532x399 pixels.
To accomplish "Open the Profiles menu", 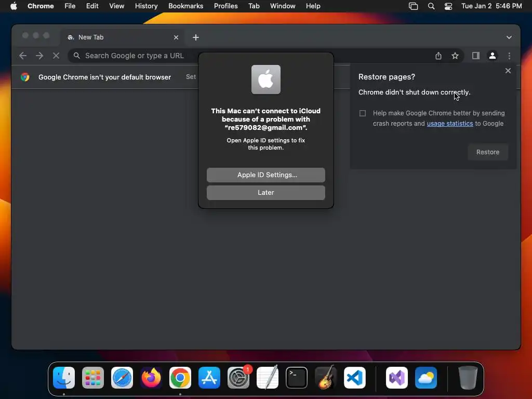I will click(x=225, y=6).
